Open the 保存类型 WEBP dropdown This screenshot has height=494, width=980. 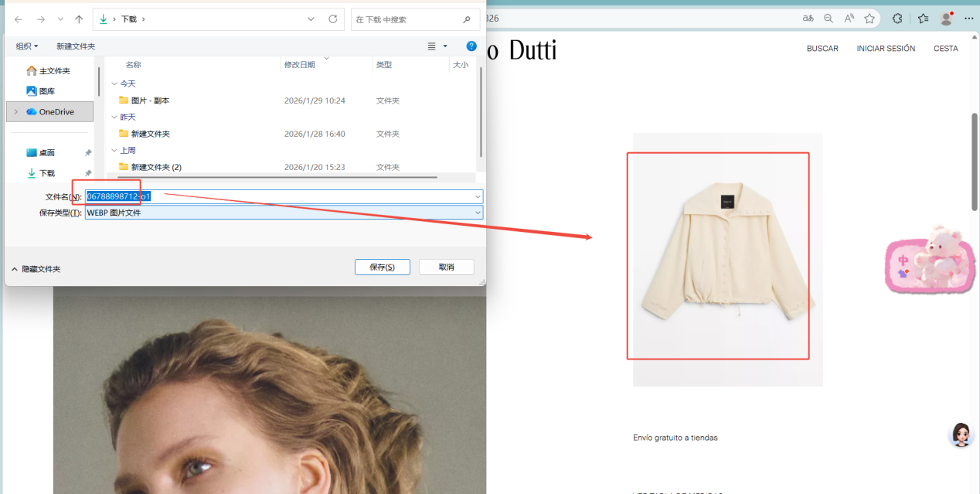(284, 213)
